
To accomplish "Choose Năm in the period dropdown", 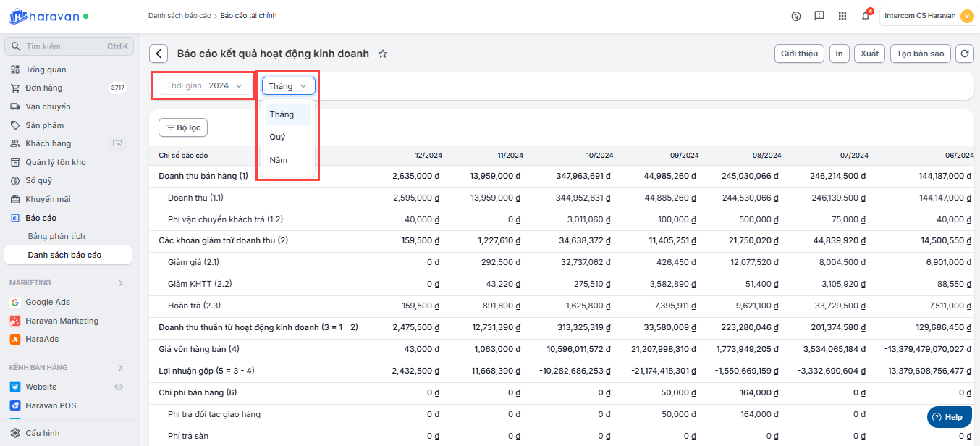I will pos(279,160).
